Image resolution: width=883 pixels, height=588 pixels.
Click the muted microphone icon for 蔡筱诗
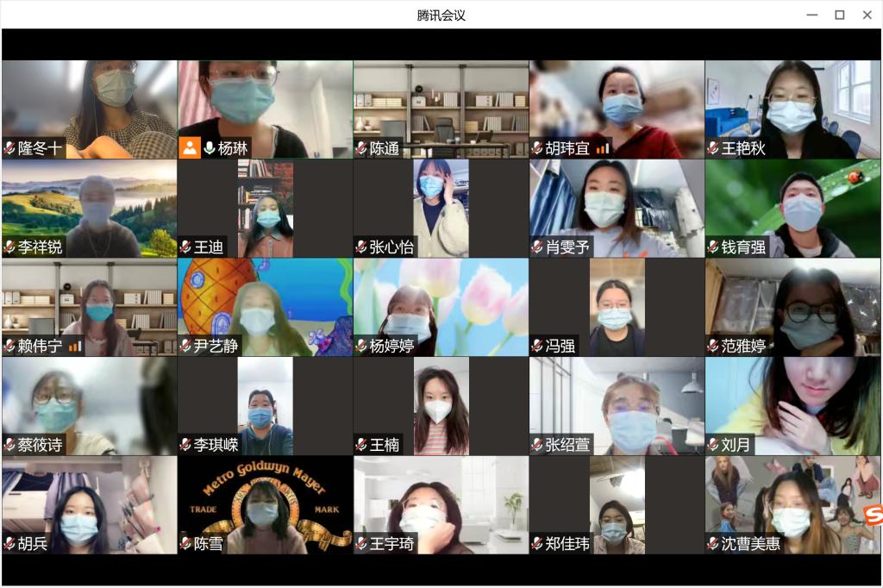(9, 446)
